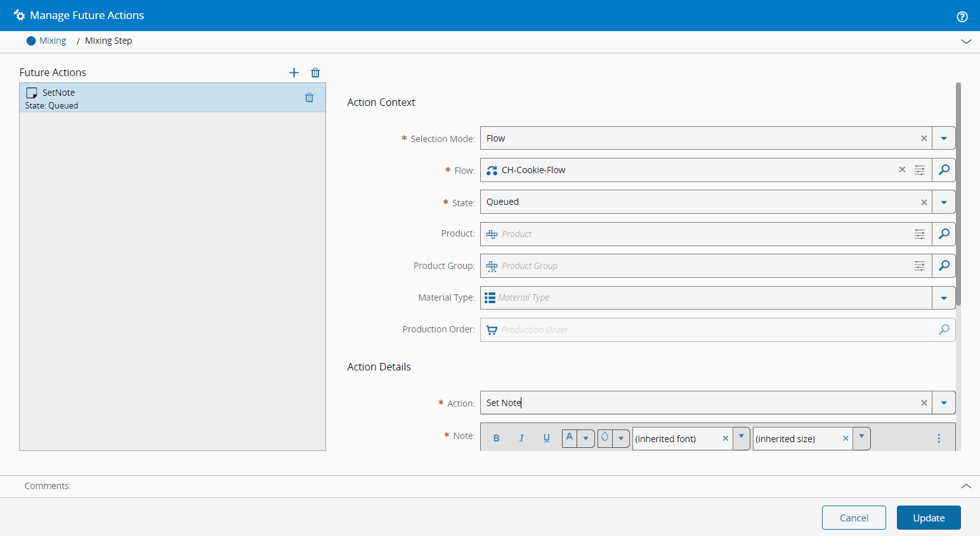Click the Update button
980x536 pixels.
928,518
